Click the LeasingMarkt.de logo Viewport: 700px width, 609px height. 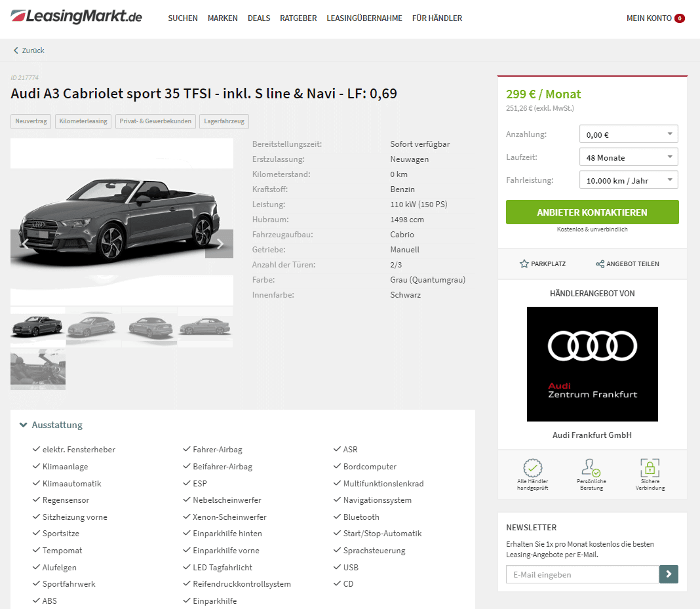tap(76, 16)
